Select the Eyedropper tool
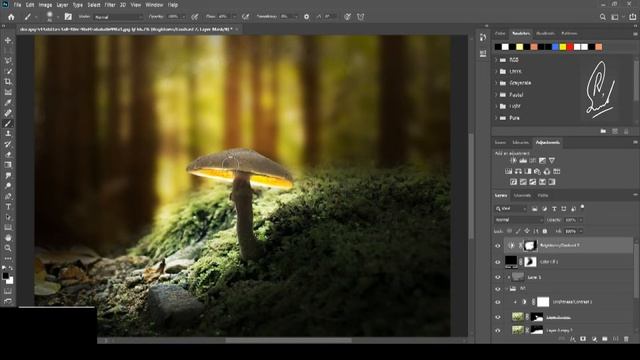 click(x=8, y=102)
